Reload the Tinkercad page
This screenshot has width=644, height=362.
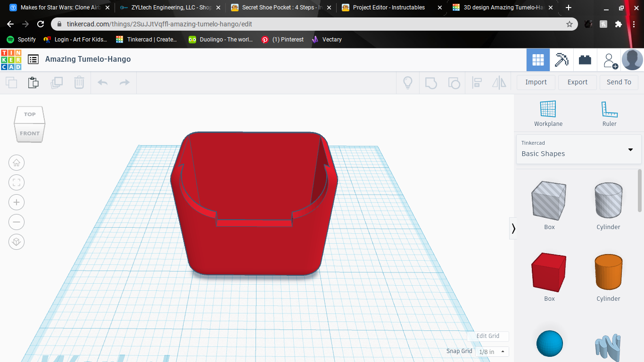[x=41, y=24]
